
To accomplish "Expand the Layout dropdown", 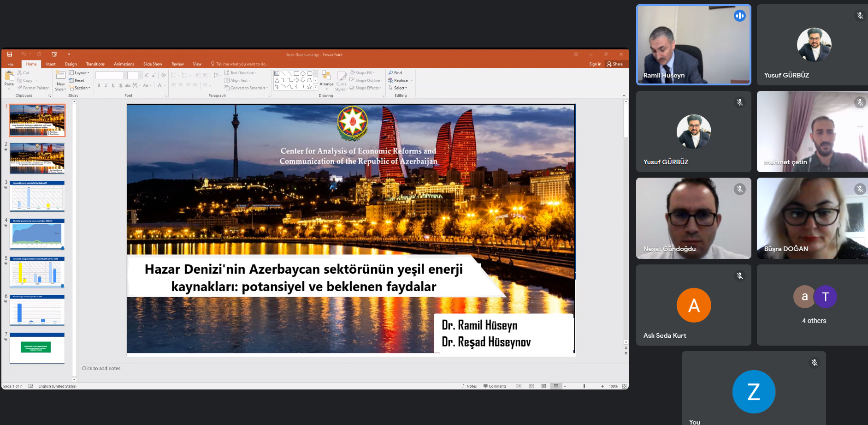I will 79,73.
